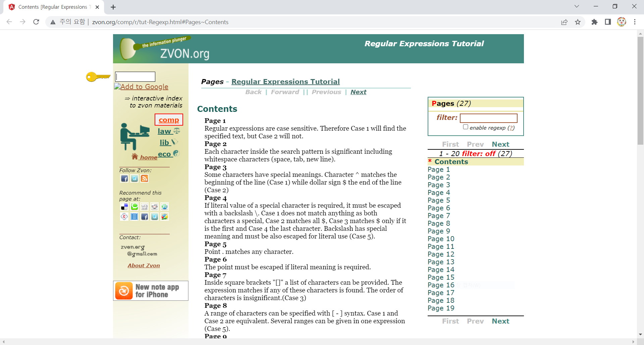Open the comp section link
The height and width of the screenshot is (345, 644).
click(x=169, y=120)
